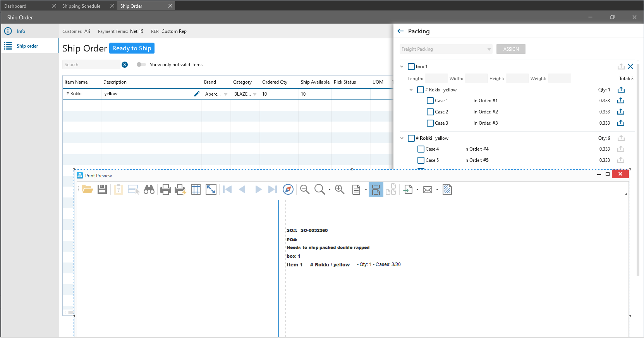Collapse the box 1 tree node

coord(402,67)
